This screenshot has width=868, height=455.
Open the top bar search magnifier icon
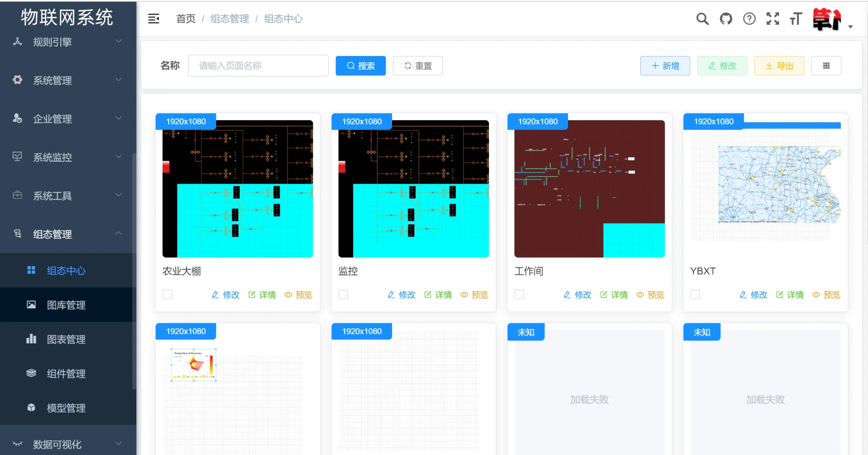[702, 19]
